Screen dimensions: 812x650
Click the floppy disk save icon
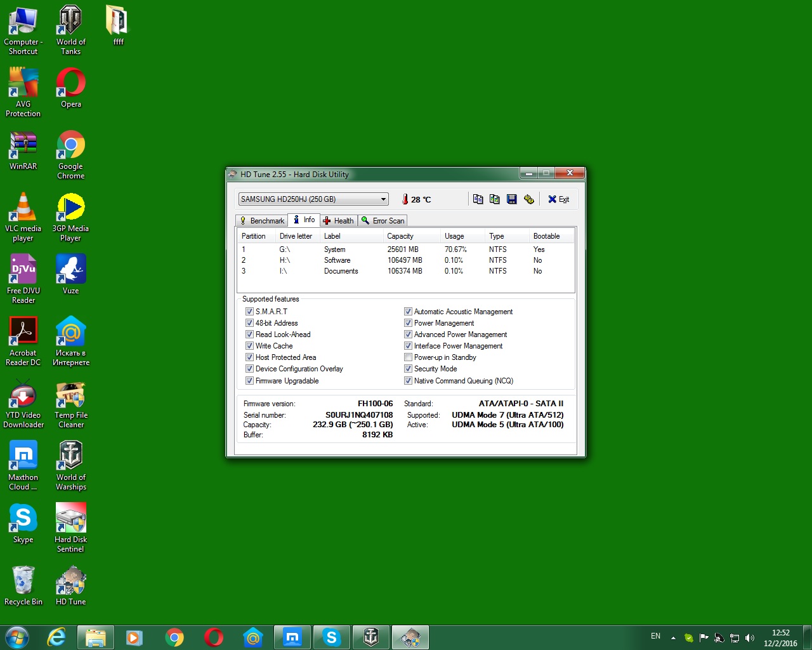pos(512,199)
